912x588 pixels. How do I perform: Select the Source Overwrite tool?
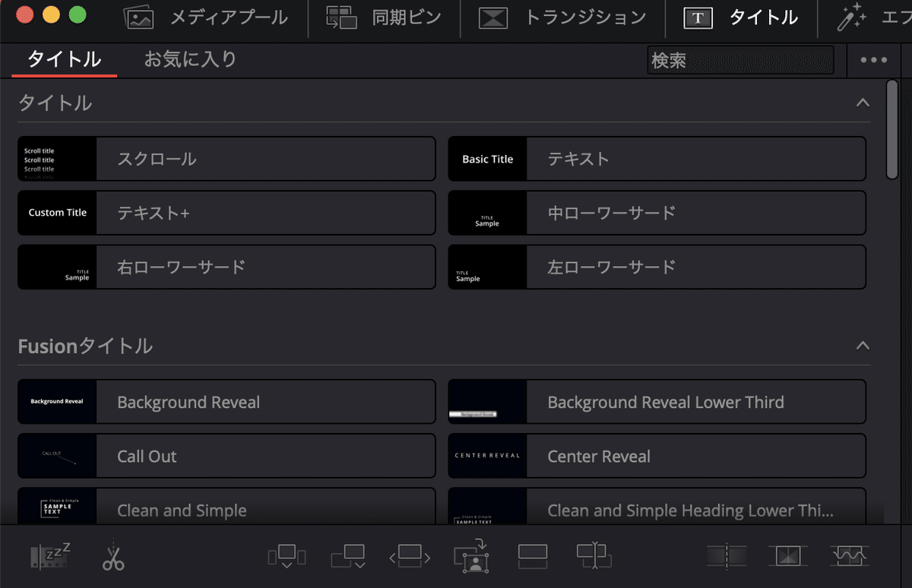(594, 556)
